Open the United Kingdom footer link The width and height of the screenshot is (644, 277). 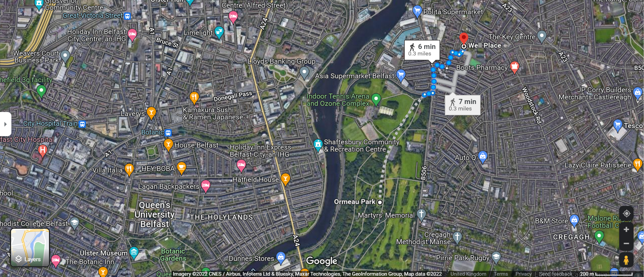(468, 274)
